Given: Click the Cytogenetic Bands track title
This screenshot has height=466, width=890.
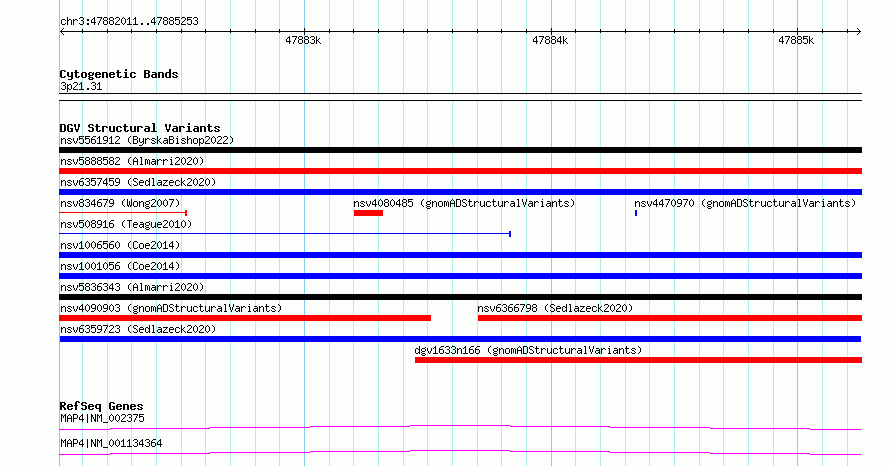Looking at the screenshot, I should click(x=119, y=74).
